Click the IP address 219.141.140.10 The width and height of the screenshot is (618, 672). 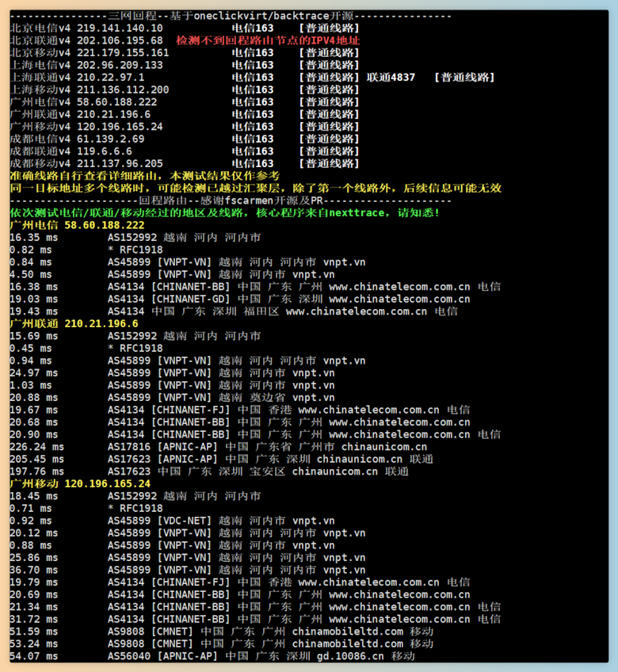point(120,29)
